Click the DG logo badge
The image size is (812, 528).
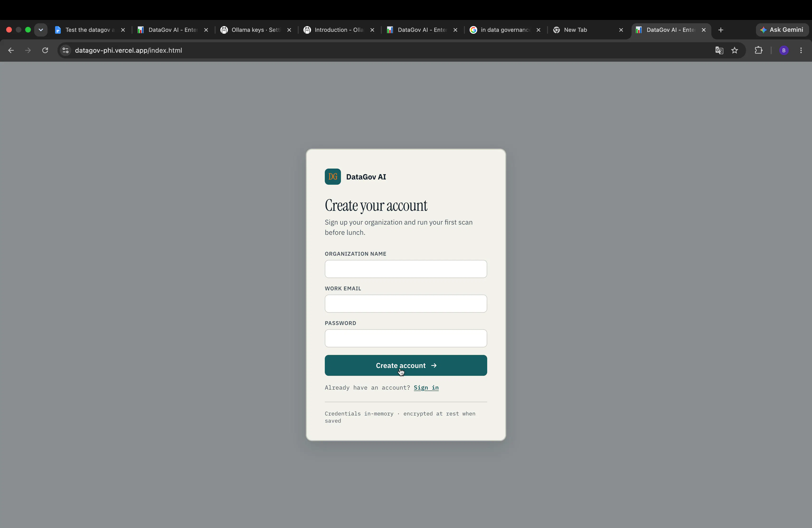(x=333, y=177)
